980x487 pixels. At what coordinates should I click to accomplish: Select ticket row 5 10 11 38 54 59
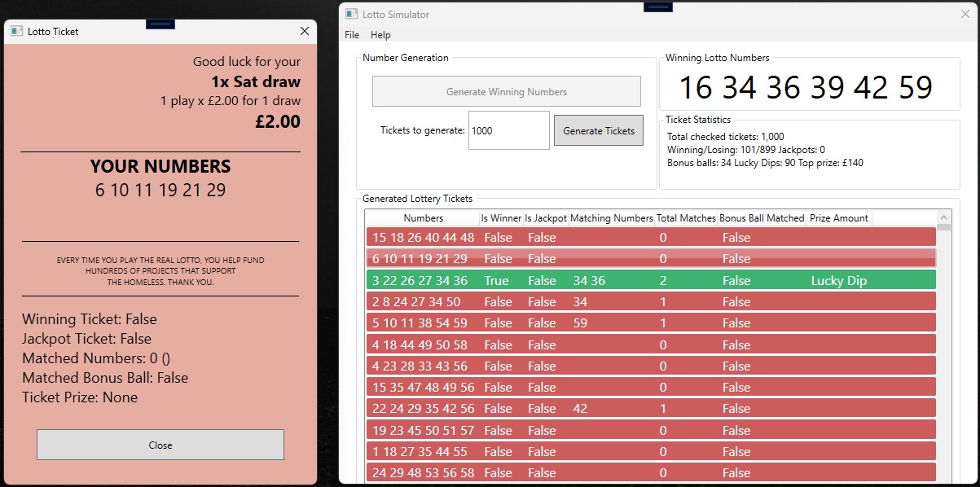(650, 323)
